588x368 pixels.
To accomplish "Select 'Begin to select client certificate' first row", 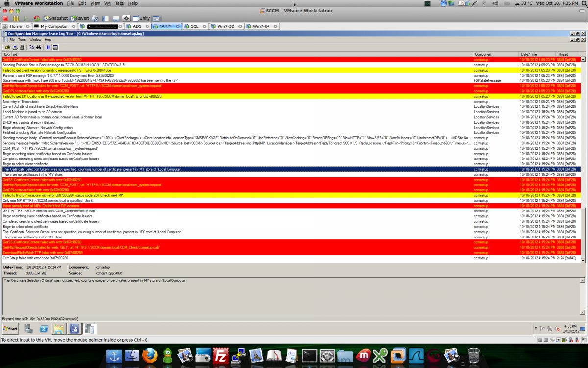I will point(291,164).
